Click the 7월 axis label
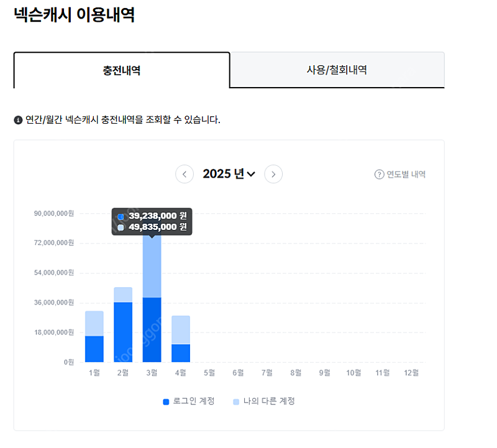Viewport: 497px width, 448px height. [x=267, y=373]
